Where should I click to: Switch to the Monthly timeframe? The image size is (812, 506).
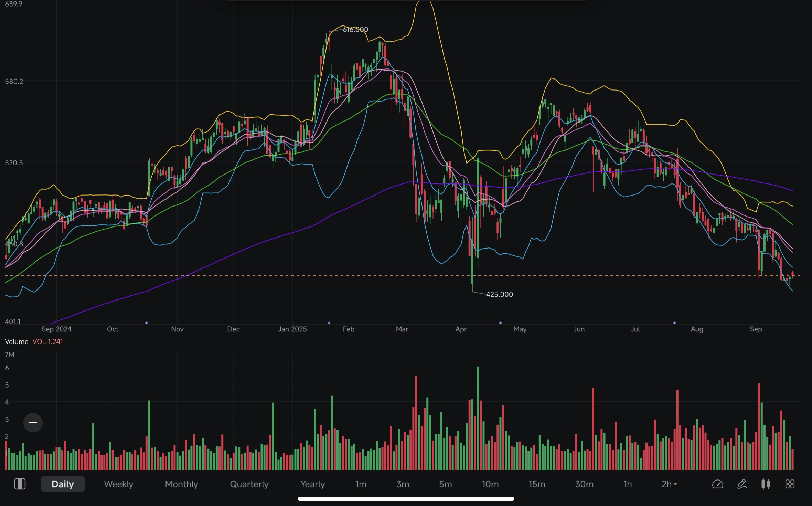[x=181, y=484]
